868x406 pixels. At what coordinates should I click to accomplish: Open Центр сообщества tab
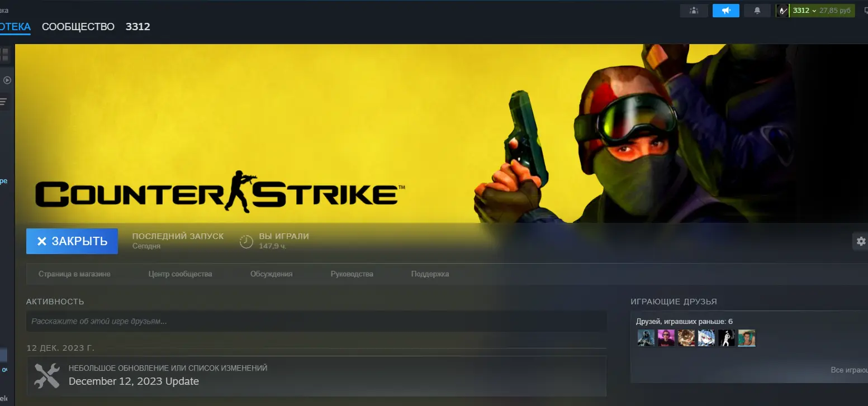181,274
